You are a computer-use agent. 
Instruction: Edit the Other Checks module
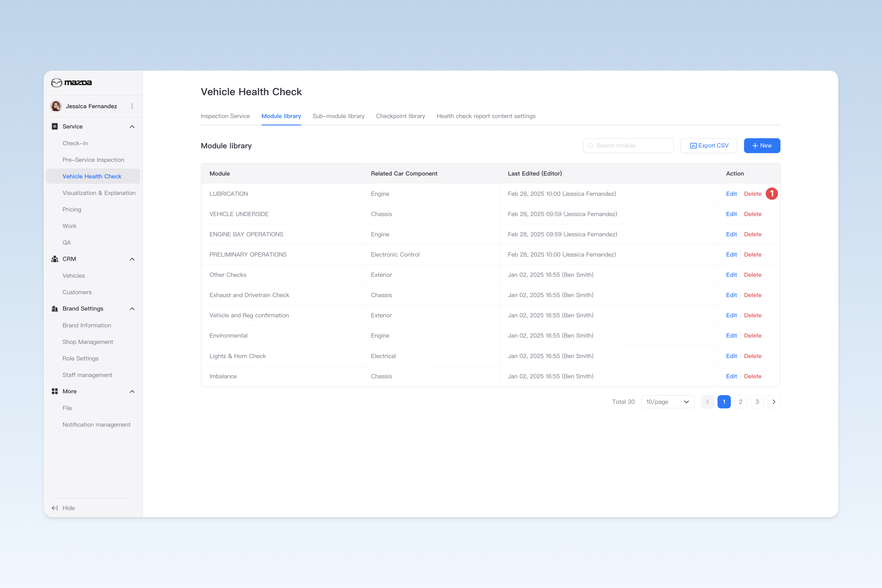(731, 275)
